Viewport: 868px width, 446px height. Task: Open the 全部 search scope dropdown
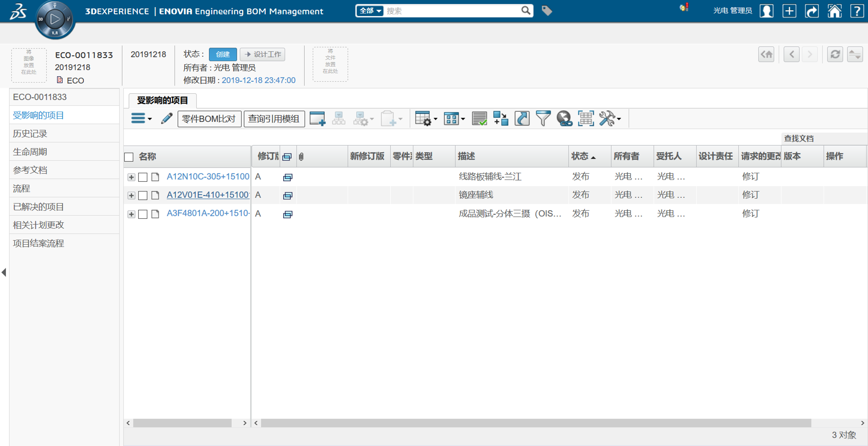tap(370, 11)
